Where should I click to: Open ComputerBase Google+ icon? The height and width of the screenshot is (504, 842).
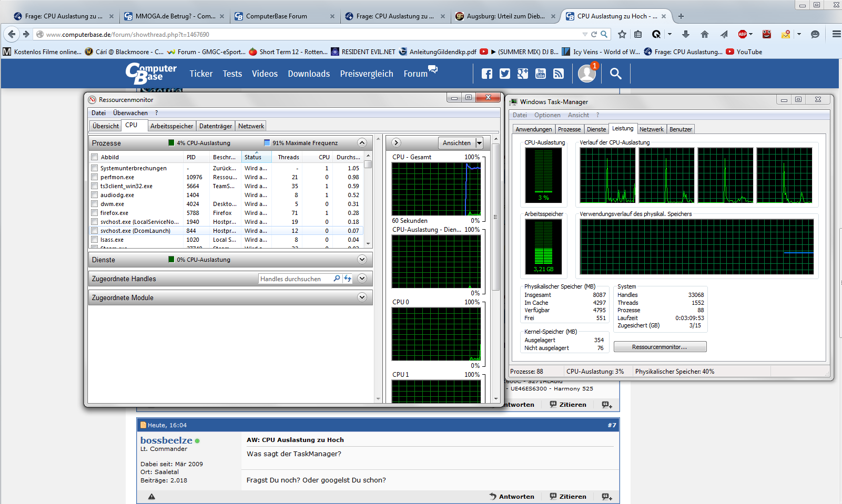click(523, 74)
